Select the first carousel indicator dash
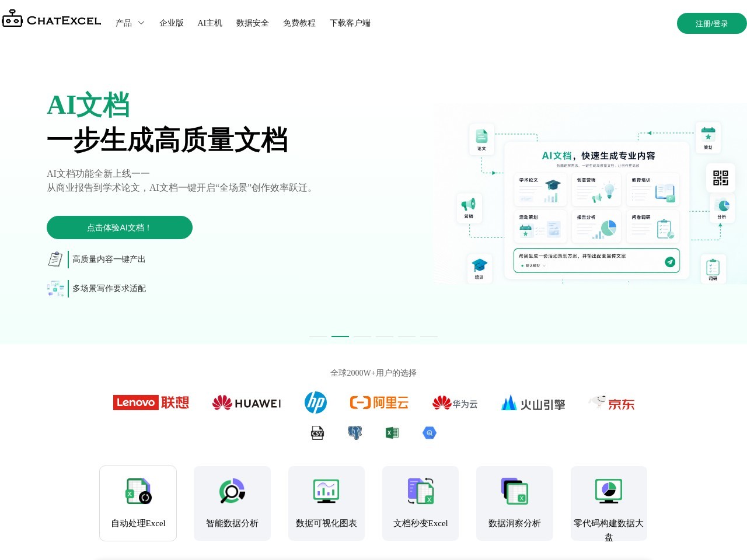This screenshot has width=747, height=560. pos(318,337)
